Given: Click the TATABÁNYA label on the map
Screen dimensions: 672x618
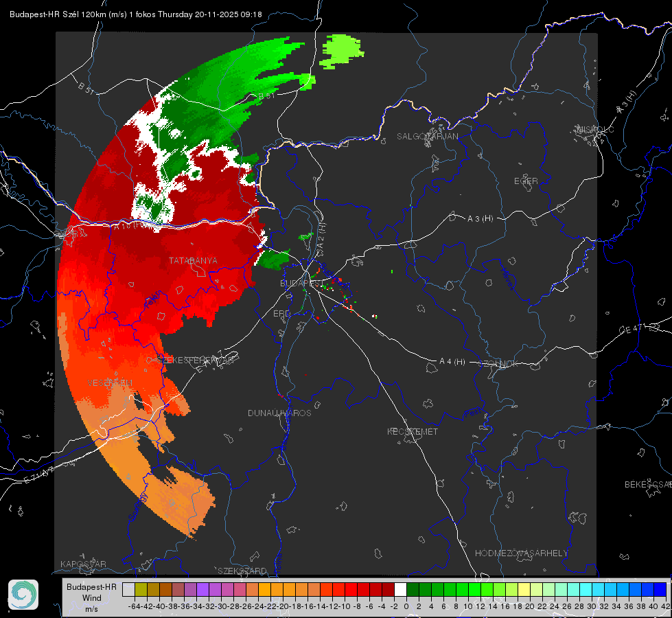Looking at the screenshot, I should [193, 260].
